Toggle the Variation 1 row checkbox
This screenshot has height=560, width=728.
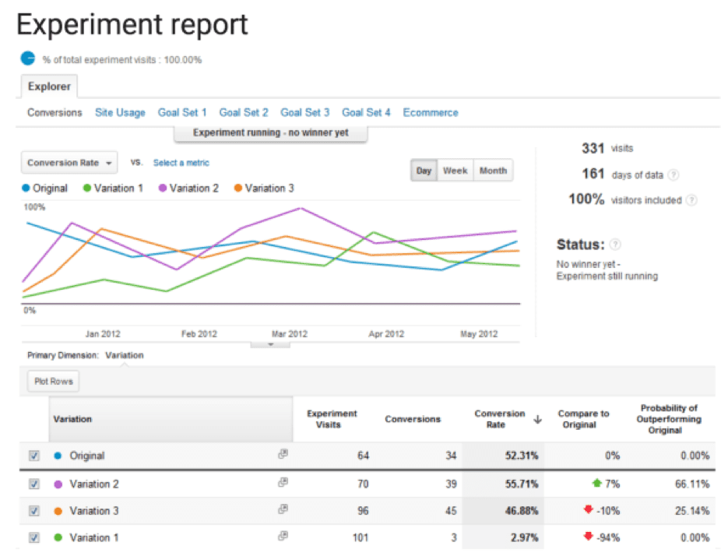click(x=34, y=537)
